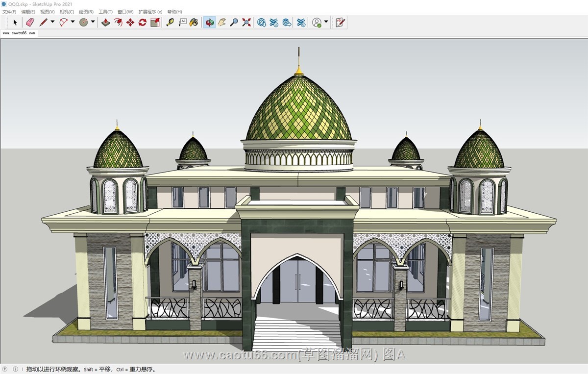Open the 绘图(R) menu
This screenshot has height=374, width=588.
[x=86, y=11]
